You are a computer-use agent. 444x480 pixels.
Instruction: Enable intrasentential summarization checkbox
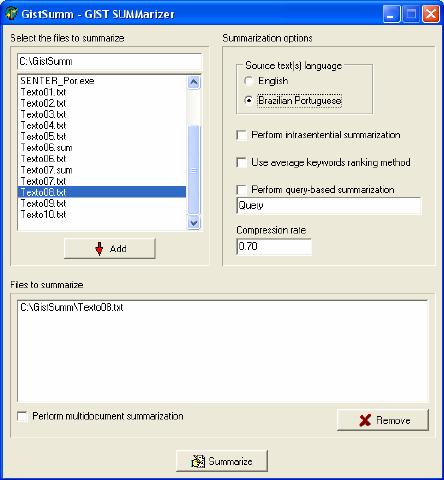(x=241, y=135)
